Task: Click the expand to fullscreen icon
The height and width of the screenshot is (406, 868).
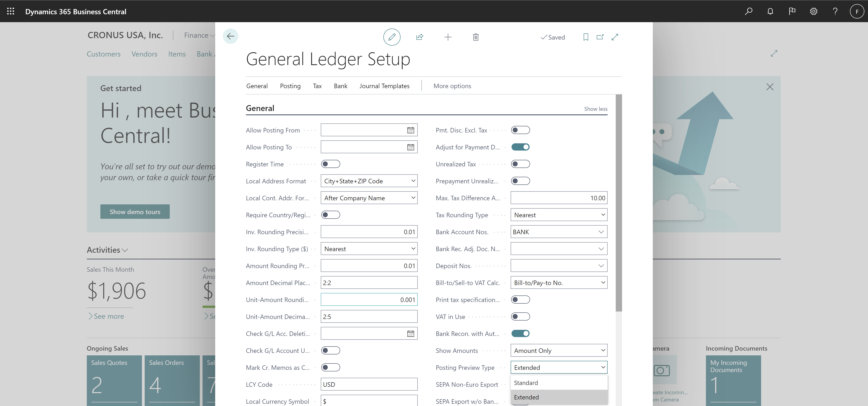Action: click(x=616, y=37)
